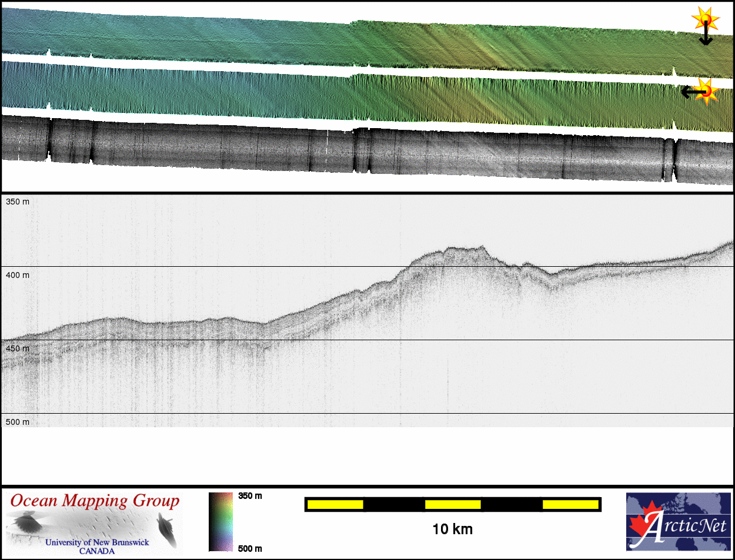This screenshot has height=560, width=735.
Task: Click the 400 m depth label on profile
Action: [x=18, y=275]
